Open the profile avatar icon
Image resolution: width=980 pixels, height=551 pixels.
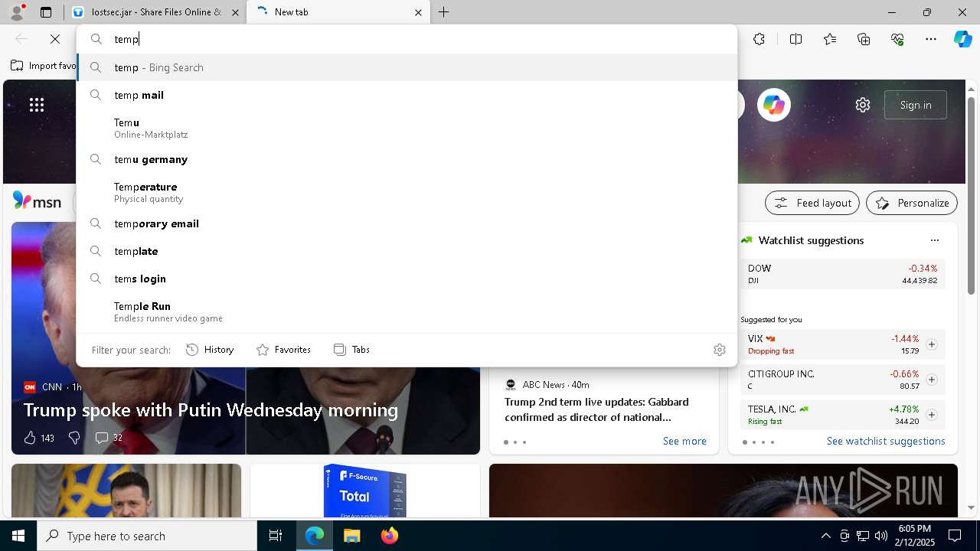17,12
